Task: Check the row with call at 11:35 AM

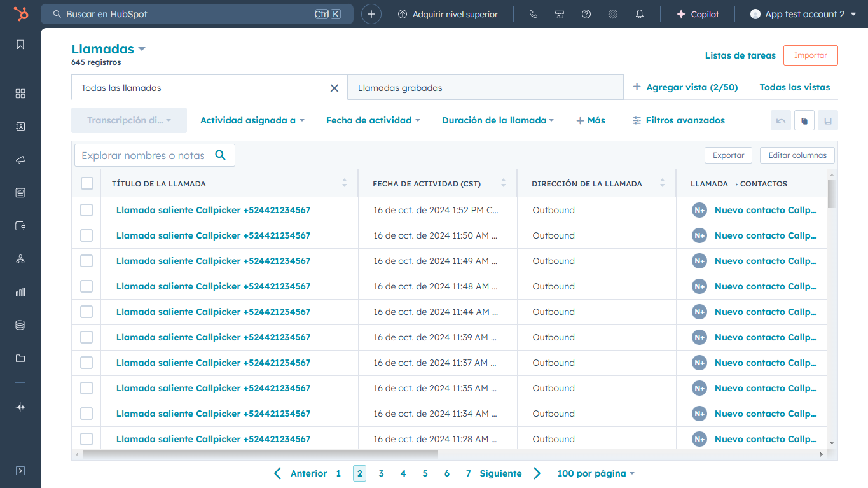Action: pyautogui.click(x=86, y=388)
